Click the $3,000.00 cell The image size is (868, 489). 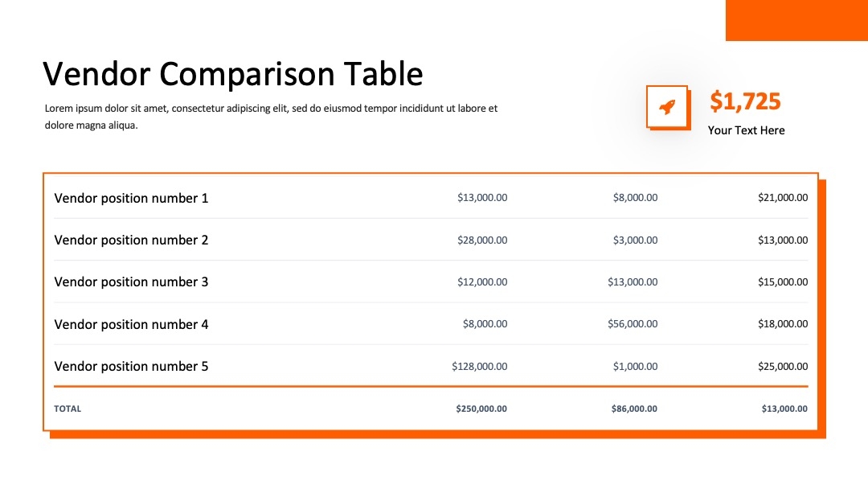635,240
